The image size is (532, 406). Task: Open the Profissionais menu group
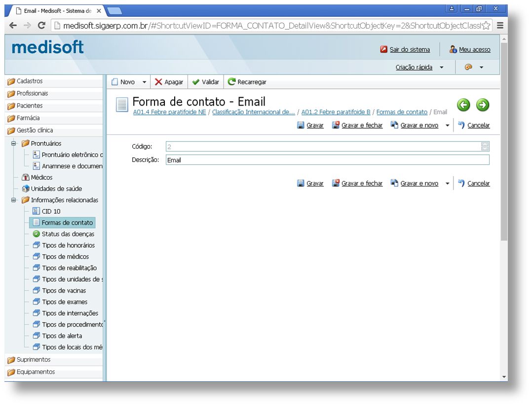pyautogui.click(x=54, y=93)
